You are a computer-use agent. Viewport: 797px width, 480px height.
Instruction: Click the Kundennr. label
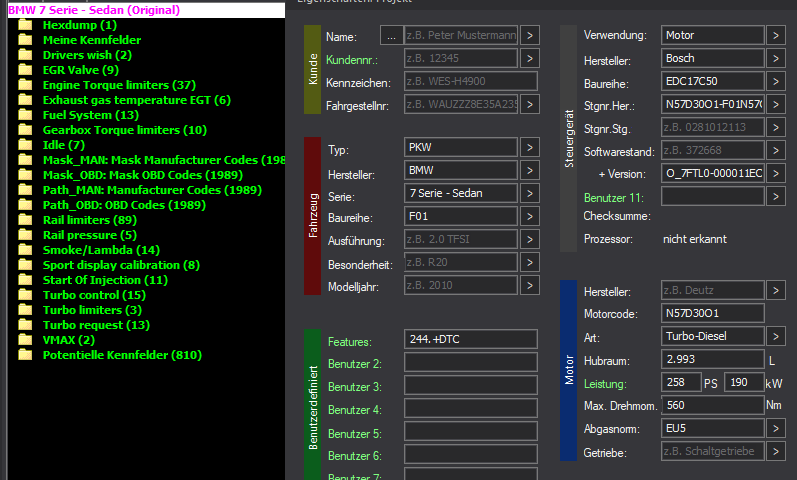pos(352,60)
